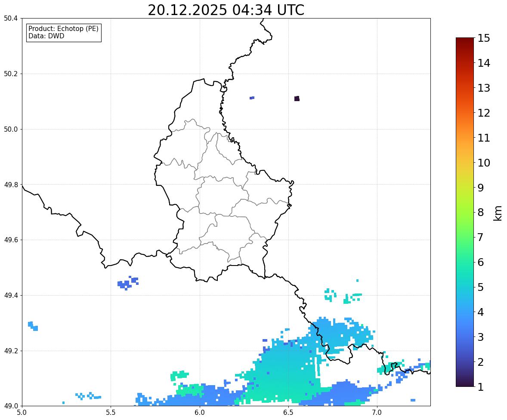Click colorbar tick label 12
The width and height of the screenshot is (507, 420).
(484, 113)
